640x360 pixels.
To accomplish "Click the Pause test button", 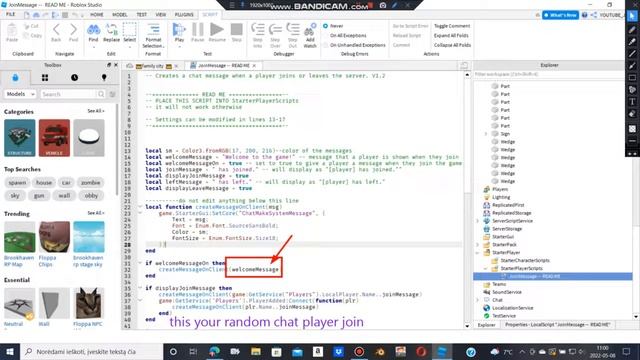I will point(198,32).
